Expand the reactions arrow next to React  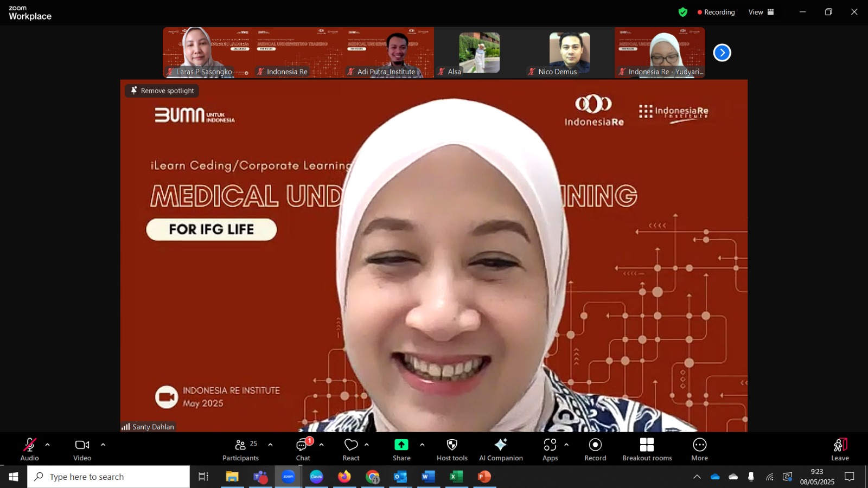(x=367, y=445)
